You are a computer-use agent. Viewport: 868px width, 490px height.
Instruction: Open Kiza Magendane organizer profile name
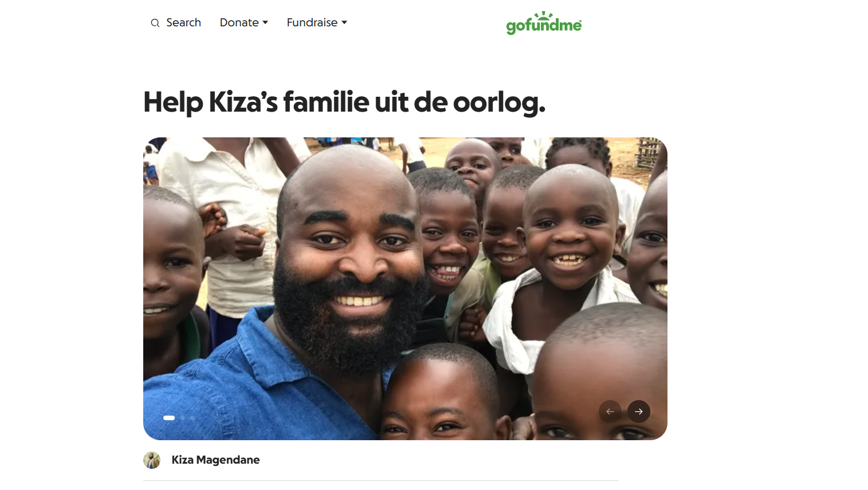pos(215,460)
